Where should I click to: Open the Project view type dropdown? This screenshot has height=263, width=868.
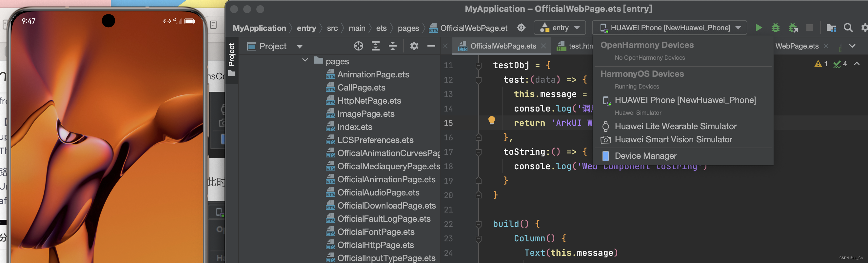(x=300, y=47)
